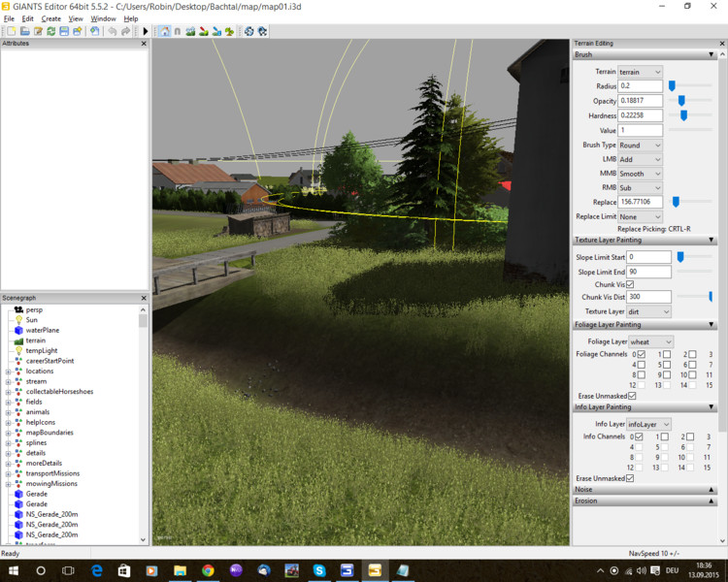Open the Foliage Layer wheat dropdown
Image resolution: width=728 pixels, height=582 pixels.
pos(650,341)
